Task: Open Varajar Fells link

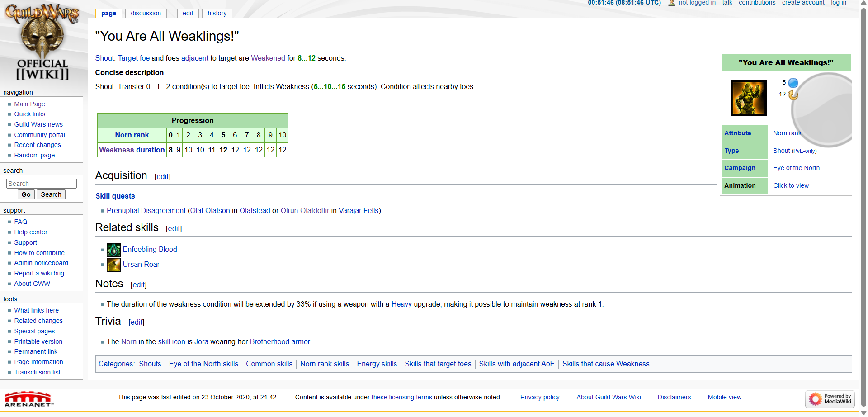Action: [359, 210]
